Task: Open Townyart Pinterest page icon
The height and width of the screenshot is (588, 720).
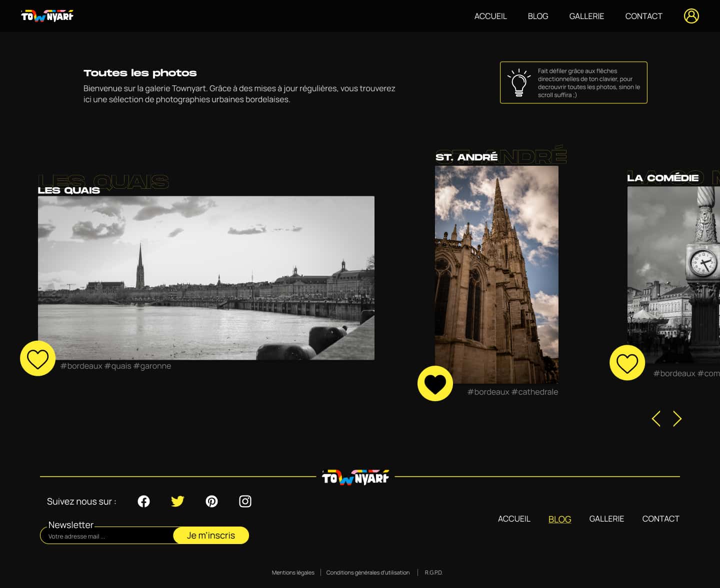Action: tap(211, 501)
